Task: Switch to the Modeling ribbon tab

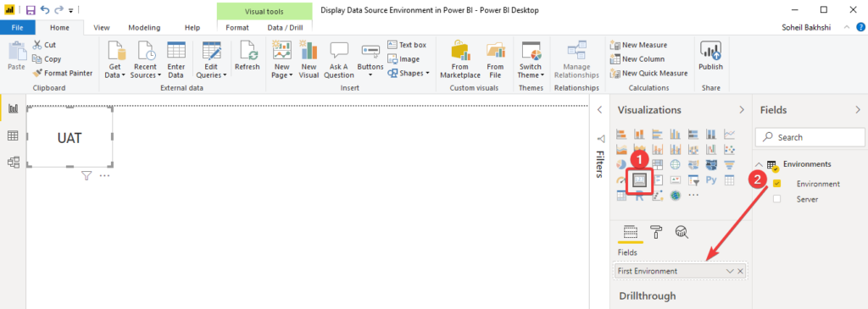Action: coord(144,28)
